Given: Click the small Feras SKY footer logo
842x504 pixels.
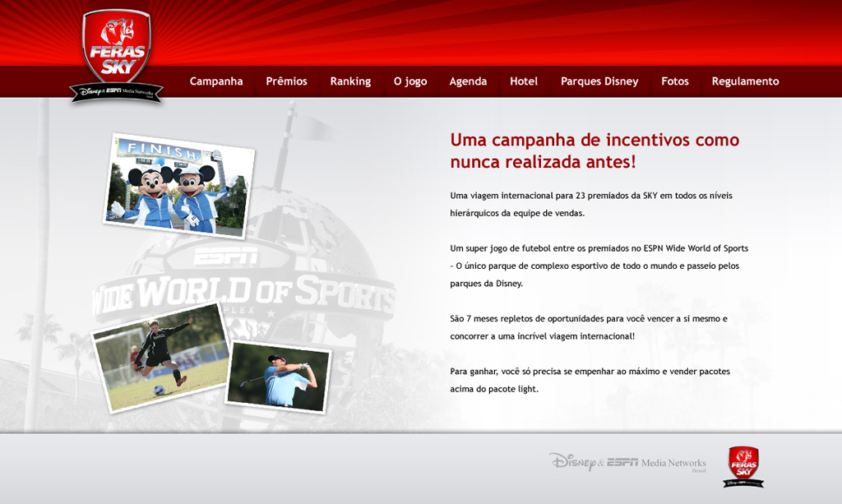Looking at the screenshot, I should click(743, 465).
